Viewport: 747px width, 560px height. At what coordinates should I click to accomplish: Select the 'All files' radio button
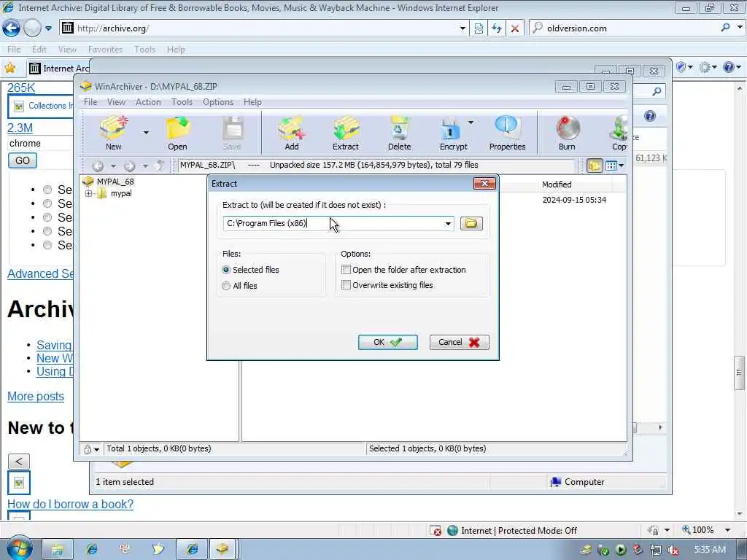[226, 286]
